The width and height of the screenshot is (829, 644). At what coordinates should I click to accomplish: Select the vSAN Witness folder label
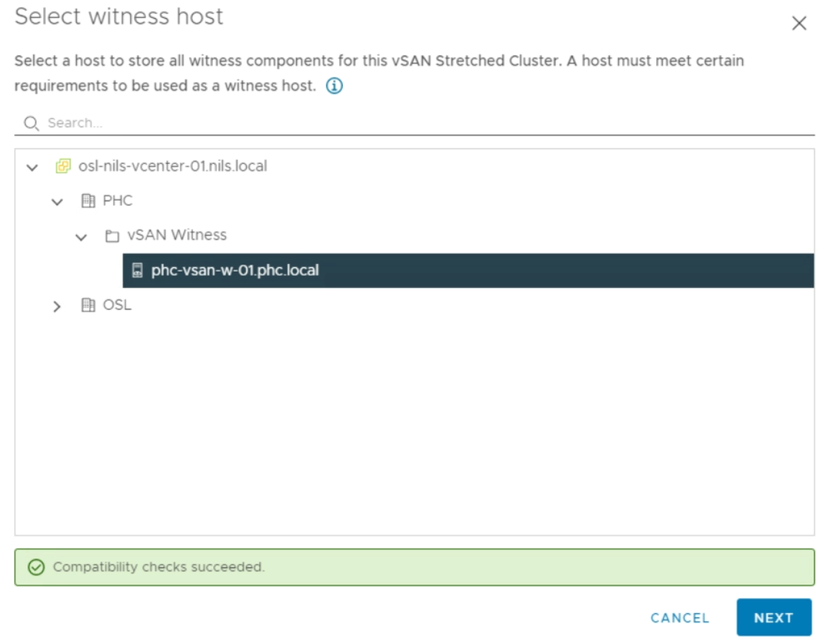click(177, 235)
